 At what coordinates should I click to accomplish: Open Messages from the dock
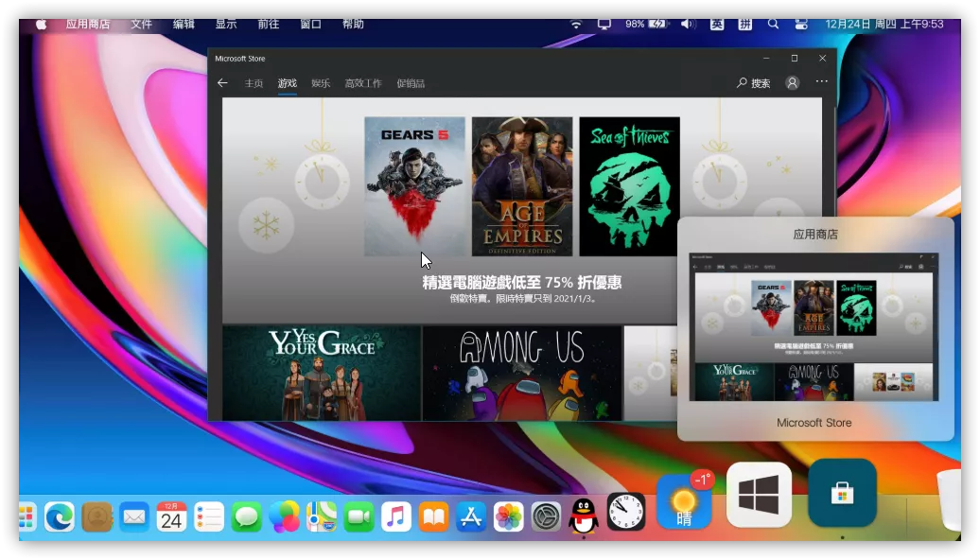[246, 516]
